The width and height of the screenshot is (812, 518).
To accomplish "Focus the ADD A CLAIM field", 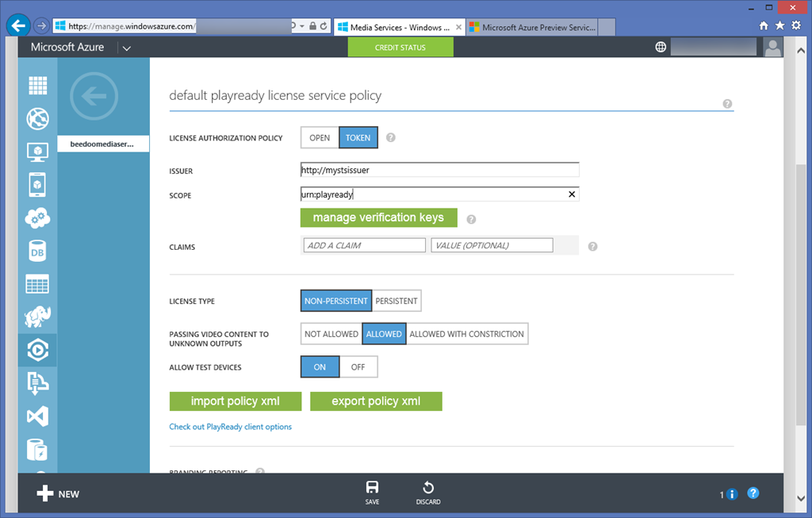I will tap(365, 246).
